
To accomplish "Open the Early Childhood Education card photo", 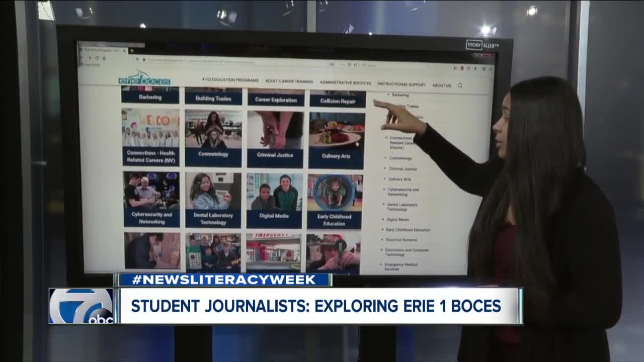I will point(335,193).
